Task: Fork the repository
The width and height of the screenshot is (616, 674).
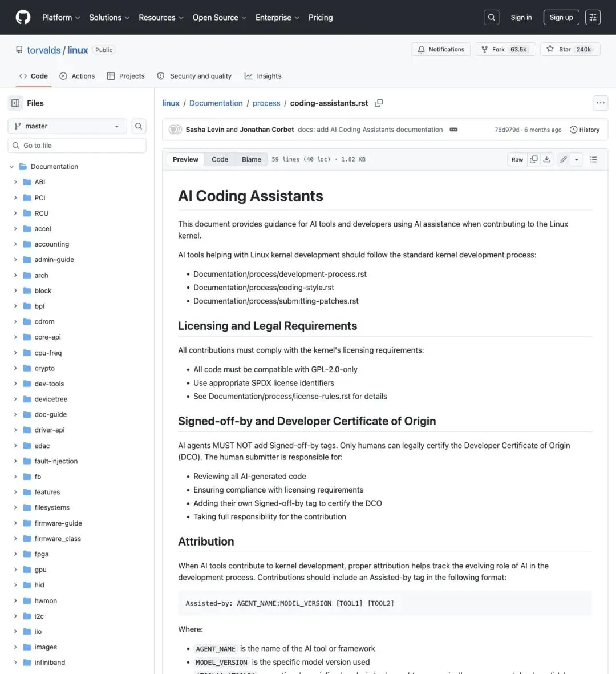Action: pos(505,49)
